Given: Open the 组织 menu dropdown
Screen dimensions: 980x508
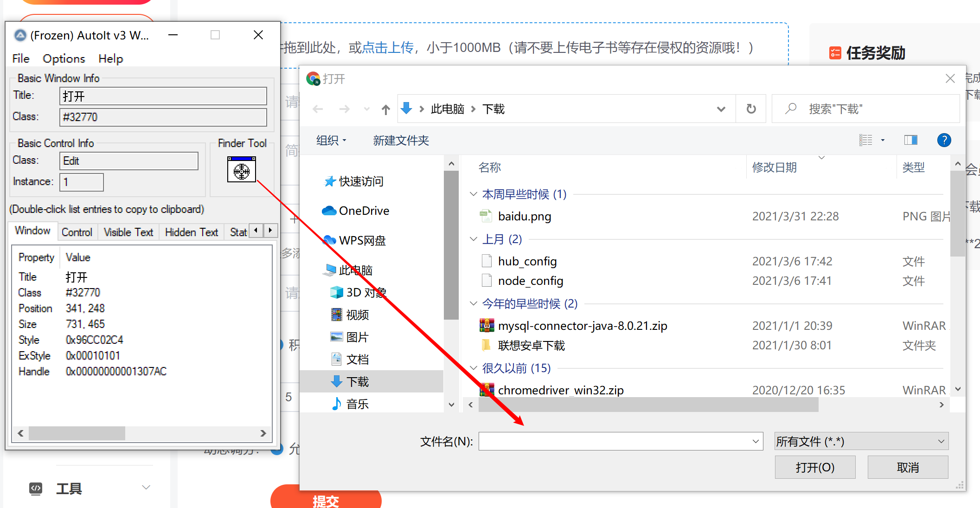Looking at the screenshot, I should (x=331, y=141).
